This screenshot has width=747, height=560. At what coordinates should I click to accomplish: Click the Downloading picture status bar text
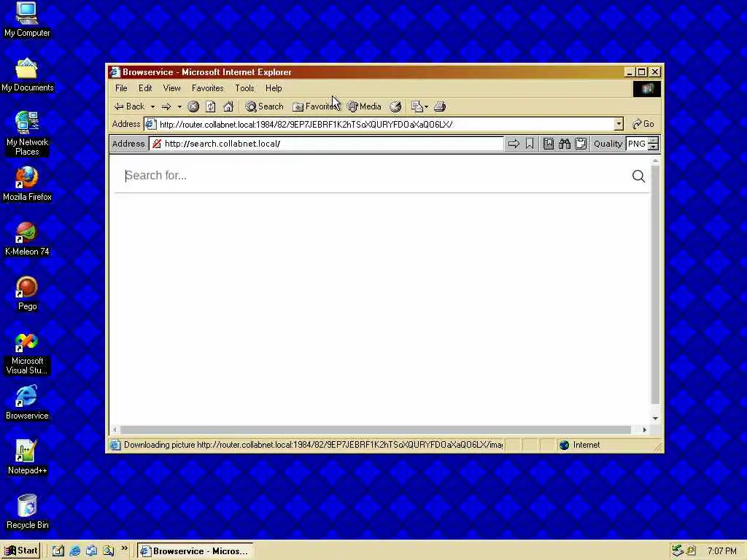313,446
